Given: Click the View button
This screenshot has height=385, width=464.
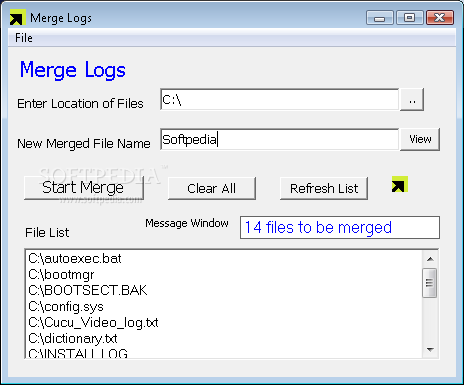Looking at the screenshot, I should pos(420,139).
